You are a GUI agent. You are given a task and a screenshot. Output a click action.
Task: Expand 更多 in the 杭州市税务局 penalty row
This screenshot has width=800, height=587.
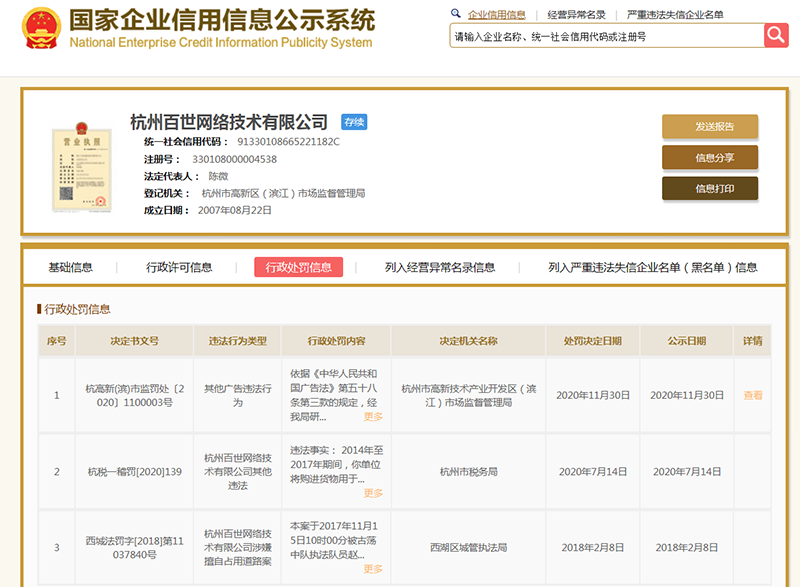pos(373,493)
